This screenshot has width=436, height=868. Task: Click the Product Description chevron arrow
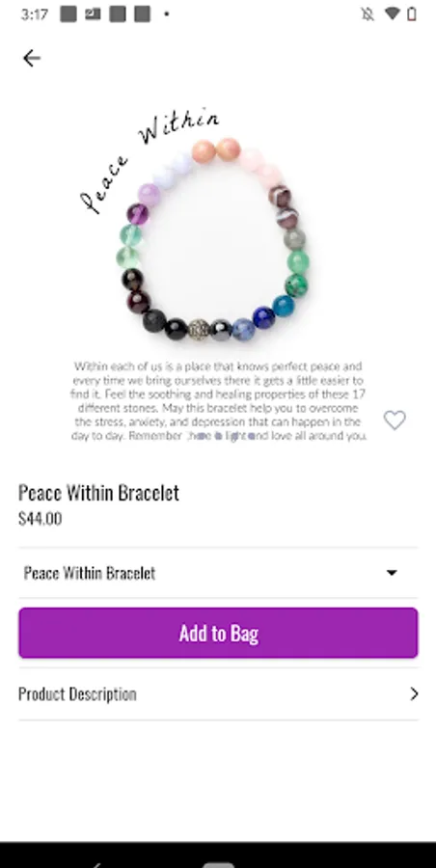[414, 693]
